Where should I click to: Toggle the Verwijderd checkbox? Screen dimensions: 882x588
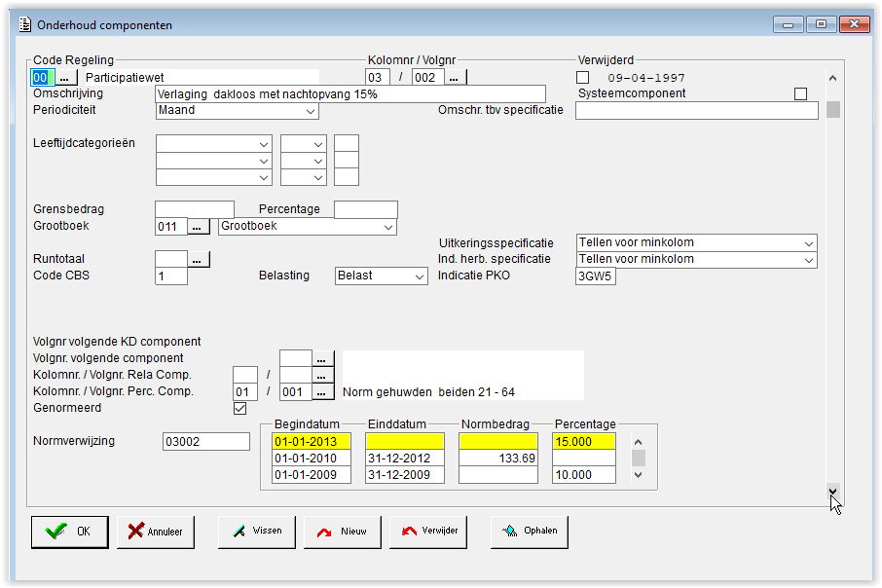point(583,78)
